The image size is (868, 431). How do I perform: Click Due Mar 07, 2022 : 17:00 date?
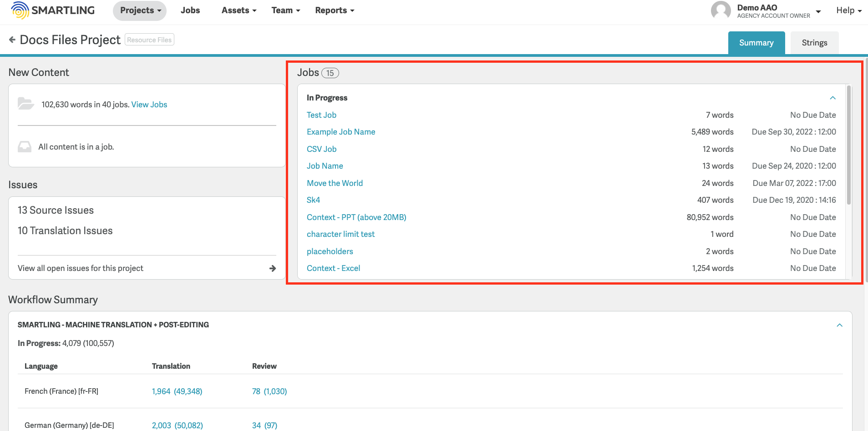coord(794,183)
